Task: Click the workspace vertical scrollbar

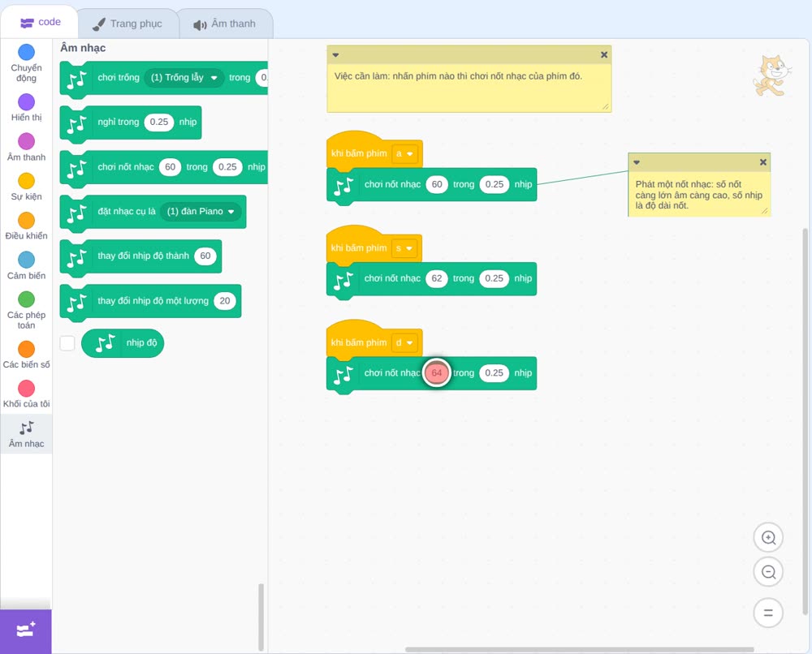Action: 806,422
